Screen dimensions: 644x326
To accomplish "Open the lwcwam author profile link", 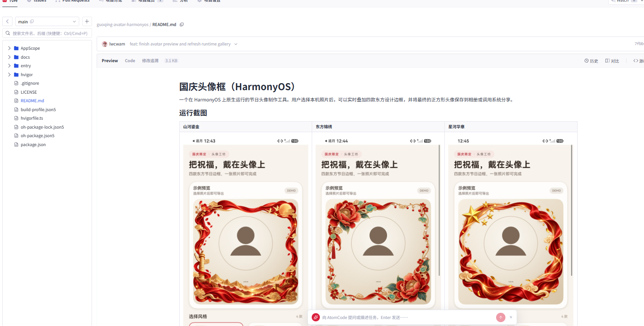I will [117, 44].
